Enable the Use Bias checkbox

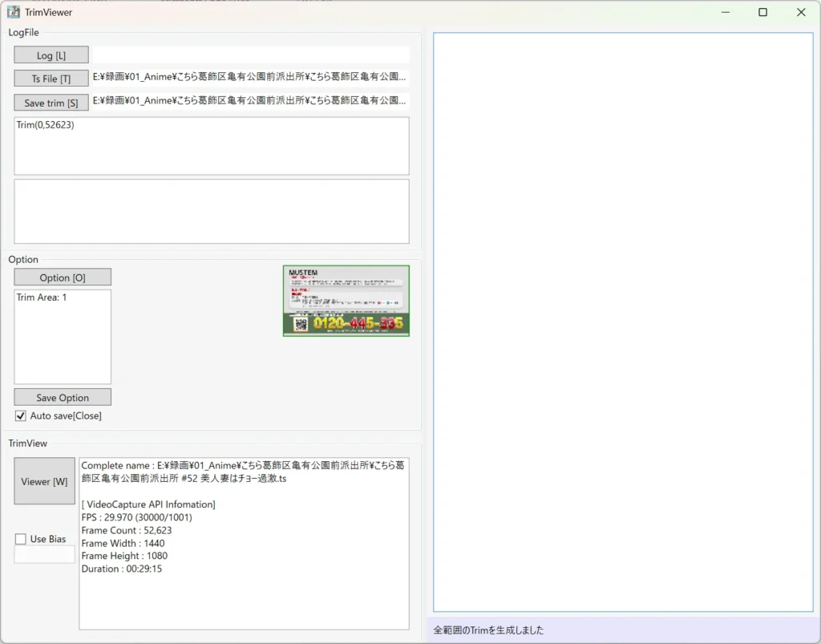tap(21, 539)
